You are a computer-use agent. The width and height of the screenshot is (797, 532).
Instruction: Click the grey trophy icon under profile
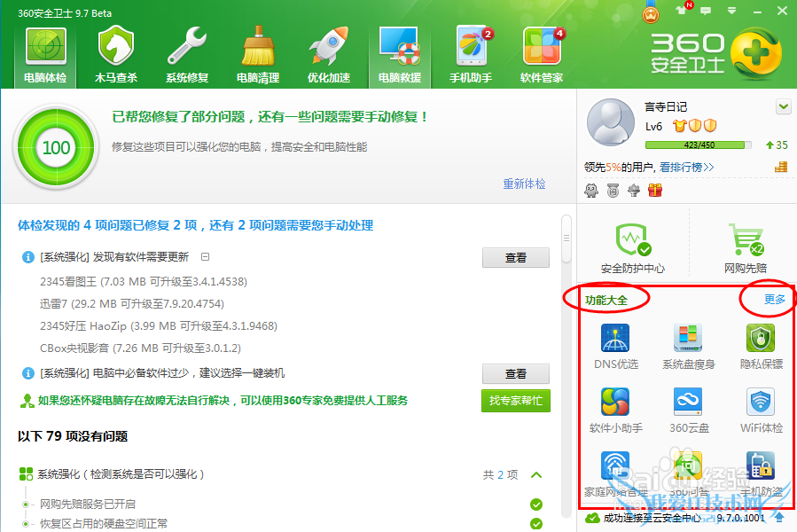(x=634, y=191)
